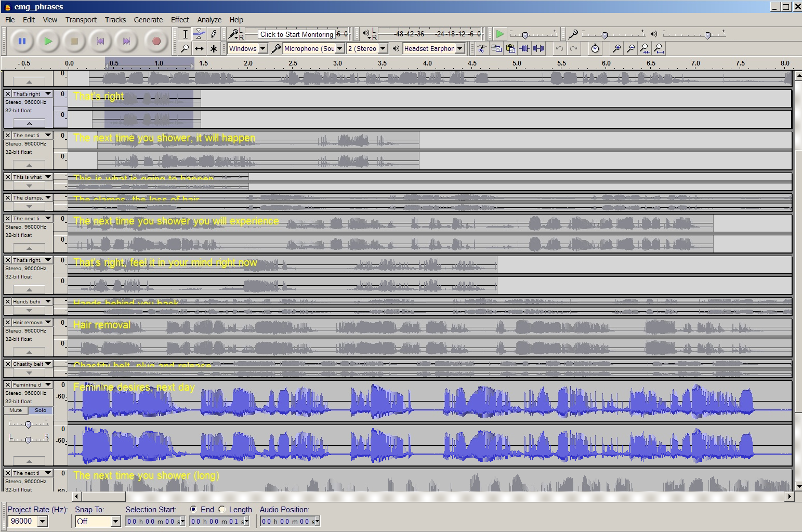This screenshot has height=532, width=802.
Task: Open the Generate menu
Action: tap(148, 20)
